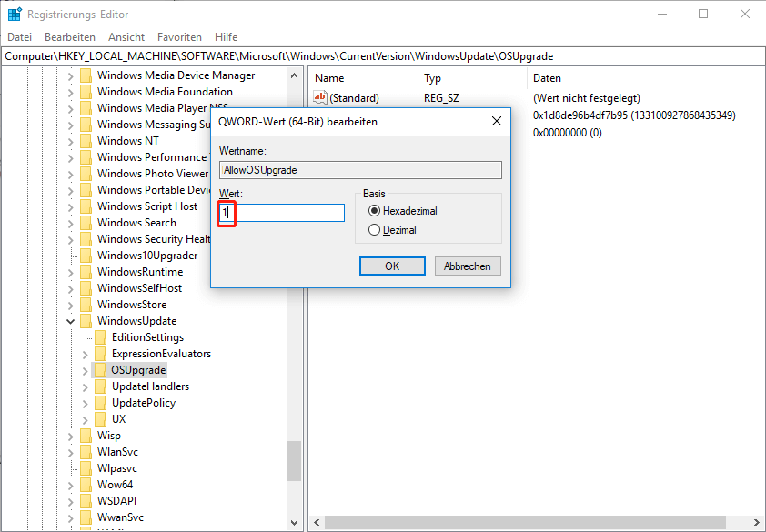Open the Ansicht menu
This screenshot has width=766, height=532.
(x=126, y=37)
